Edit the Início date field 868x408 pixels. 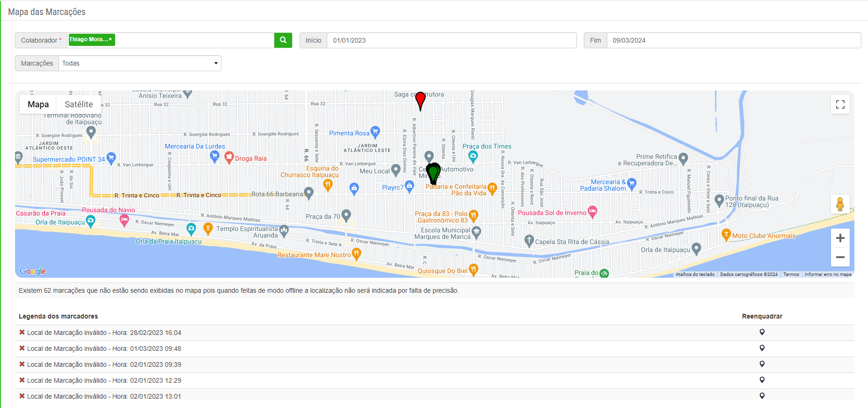(451, 40)
